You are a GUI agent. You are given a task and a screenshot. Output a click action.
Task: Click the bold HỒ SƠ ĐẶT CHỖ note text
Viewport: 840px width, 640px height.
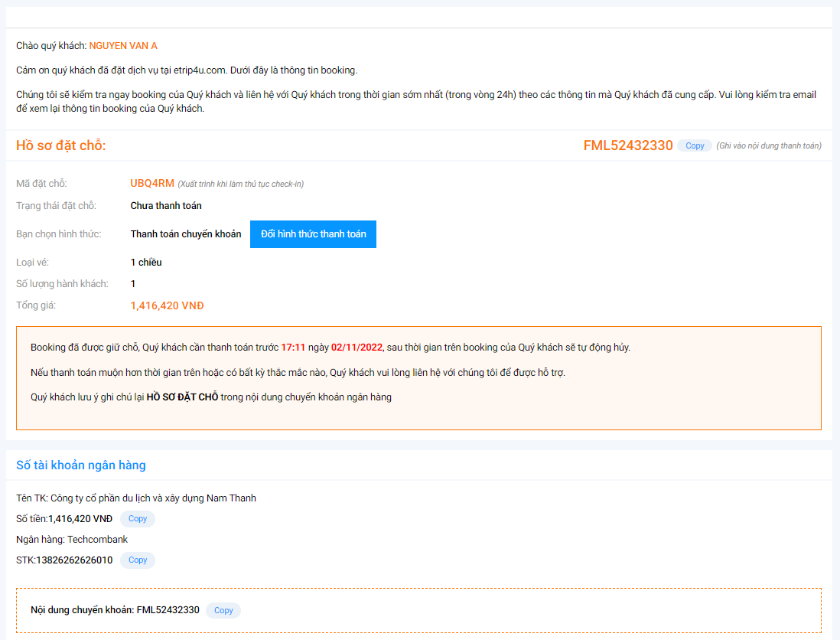[182, 397]
